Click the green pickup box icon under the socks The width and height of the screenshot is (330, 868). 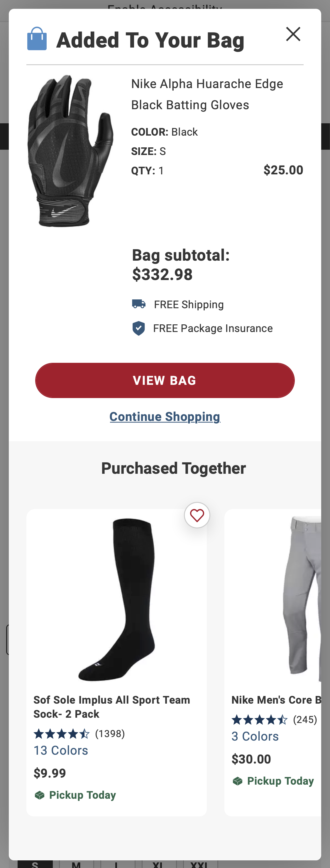tap(40, 795)
